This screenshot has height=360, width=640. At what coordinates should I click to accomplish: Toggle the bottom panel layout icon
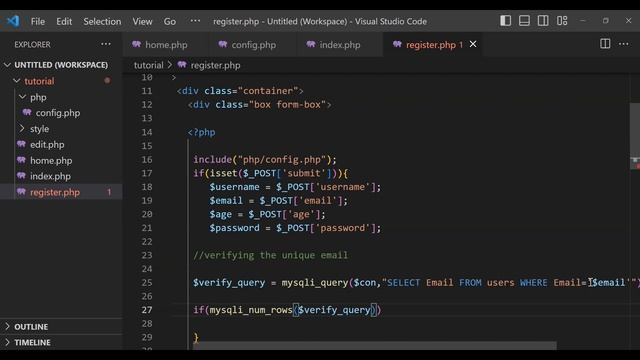tap(524, 21)
